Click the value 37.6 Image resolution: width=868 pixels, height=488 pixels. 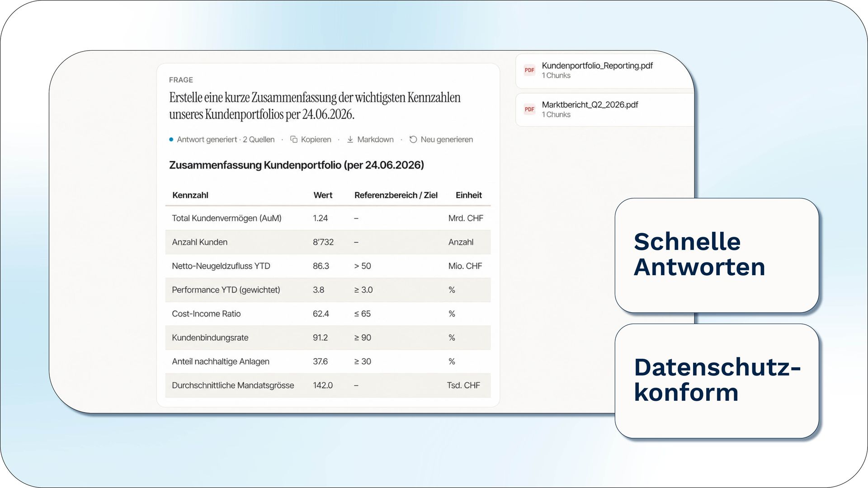(x=320, y=361)
